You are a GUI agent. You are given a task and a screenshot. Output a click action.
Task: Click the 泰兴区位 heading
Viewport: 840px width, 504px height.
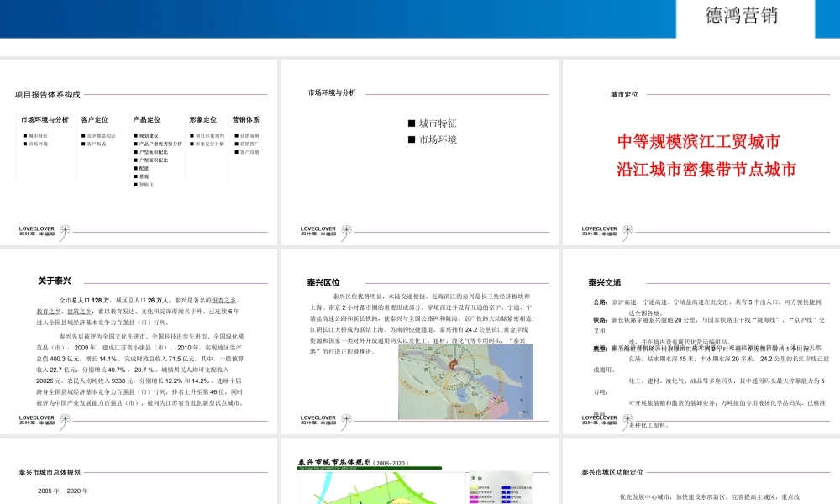[x=323, y=282]
